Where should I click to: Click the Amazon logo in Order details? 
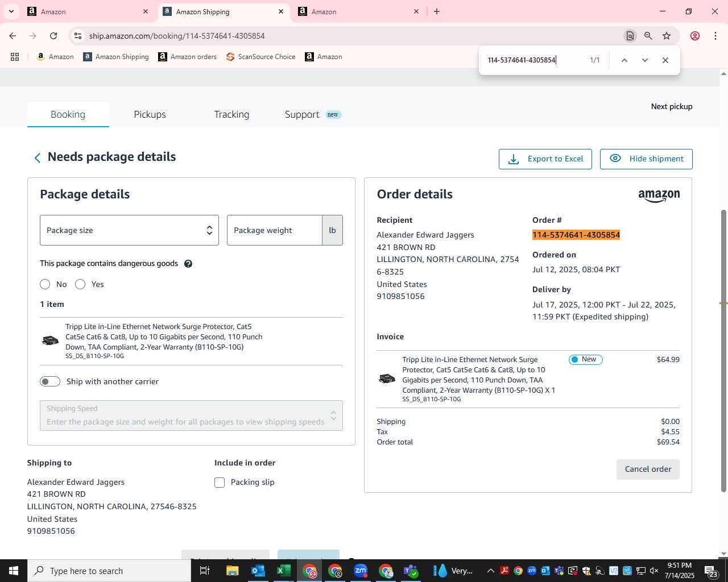point(659,196)
